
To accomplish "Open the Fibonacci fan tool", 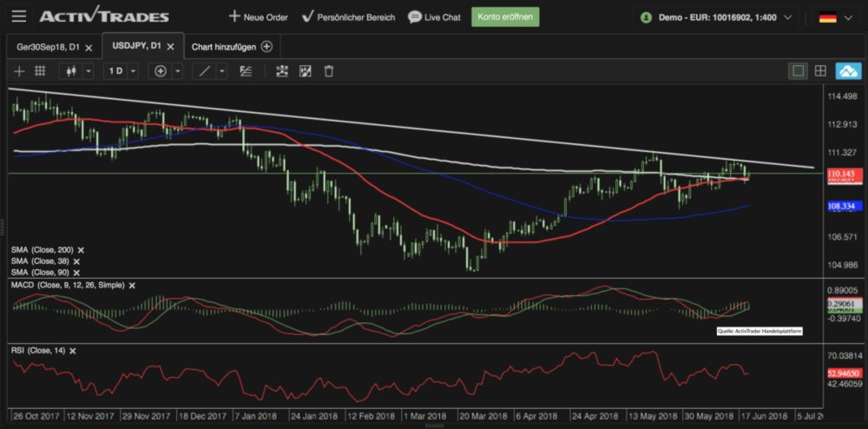I will tap(246, 71).
